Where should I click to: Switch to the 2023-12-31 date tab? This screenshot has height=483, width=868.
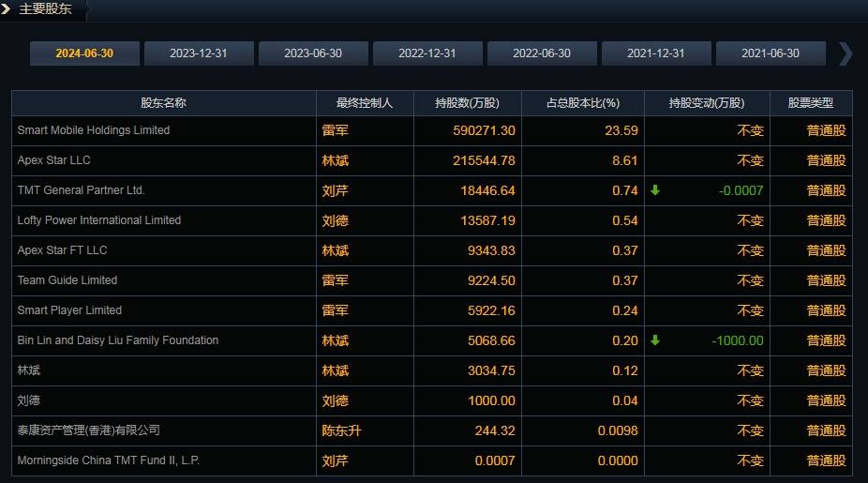pyautogui.click(x=199, y=53)
